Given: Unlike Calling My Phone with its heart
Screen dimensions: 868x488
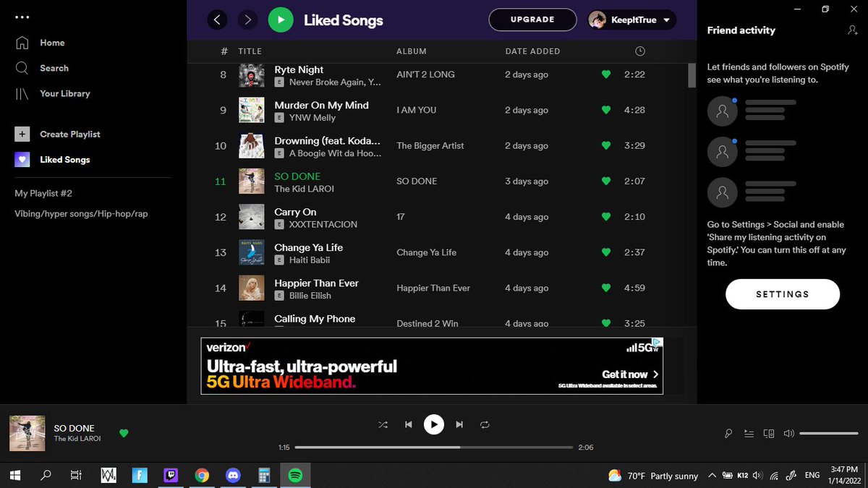Looking at the screenshot, I should pos(606,322).
